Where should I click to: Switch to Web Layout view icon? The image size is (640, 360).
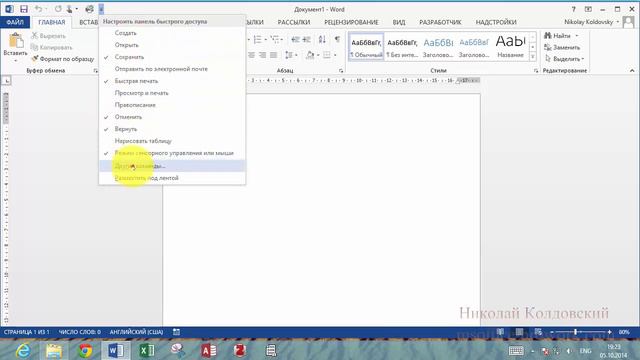pos(538,332)
